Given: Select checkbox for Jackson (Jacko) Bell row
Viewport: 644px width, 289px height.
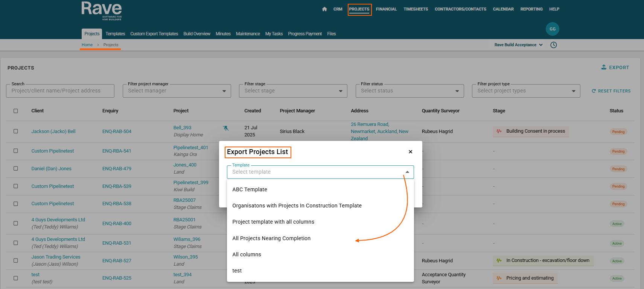Looking at the screenshot, I should pyautogui.click(x=15, y=132).
